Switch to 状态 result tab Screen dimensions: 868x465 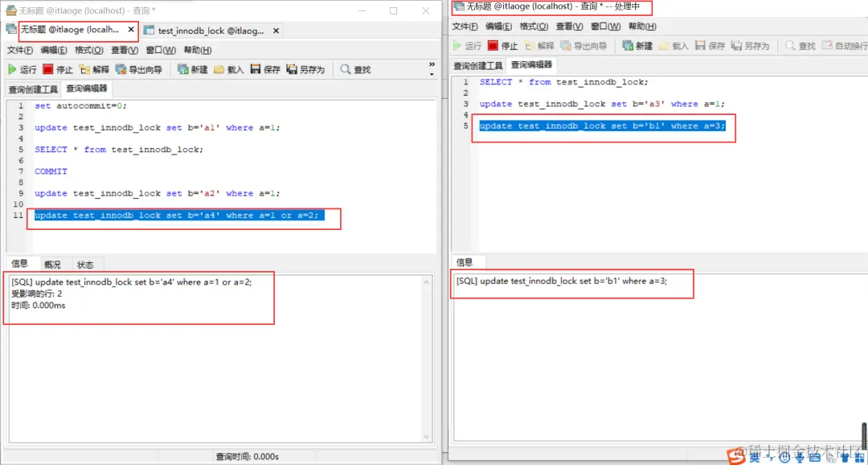click(x=85, y=265)
